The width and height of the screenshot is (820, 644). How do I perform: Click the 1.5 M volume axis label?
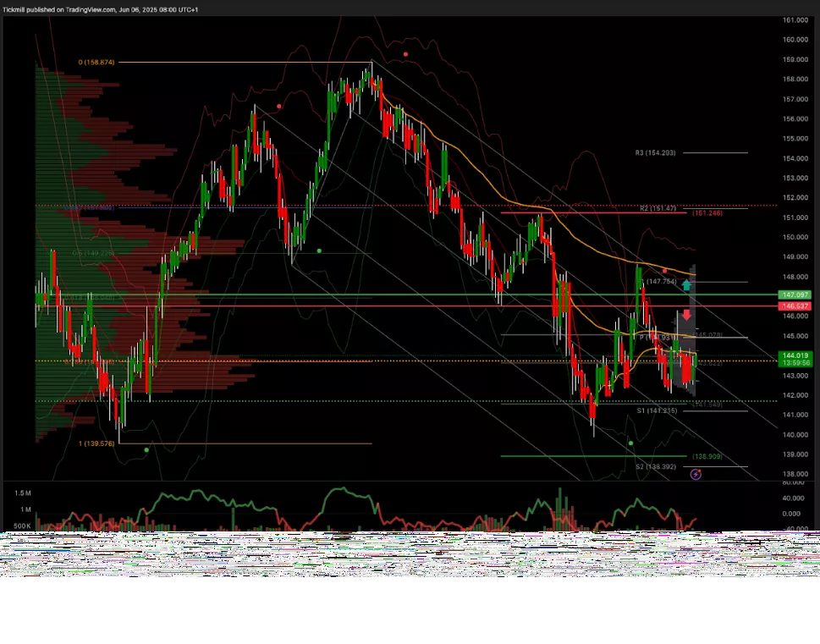[22, 492]
